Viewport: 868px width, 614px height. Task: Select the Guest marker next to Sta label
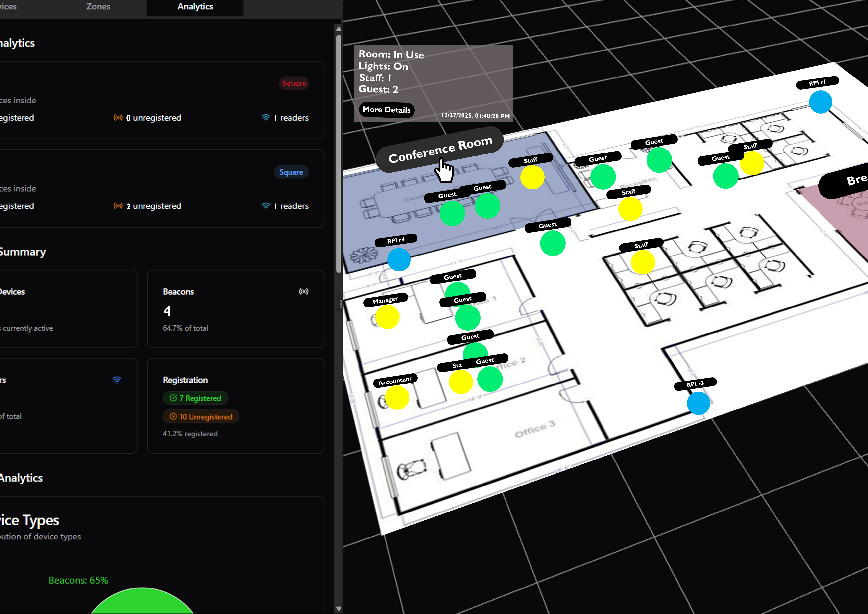(490, 379)
